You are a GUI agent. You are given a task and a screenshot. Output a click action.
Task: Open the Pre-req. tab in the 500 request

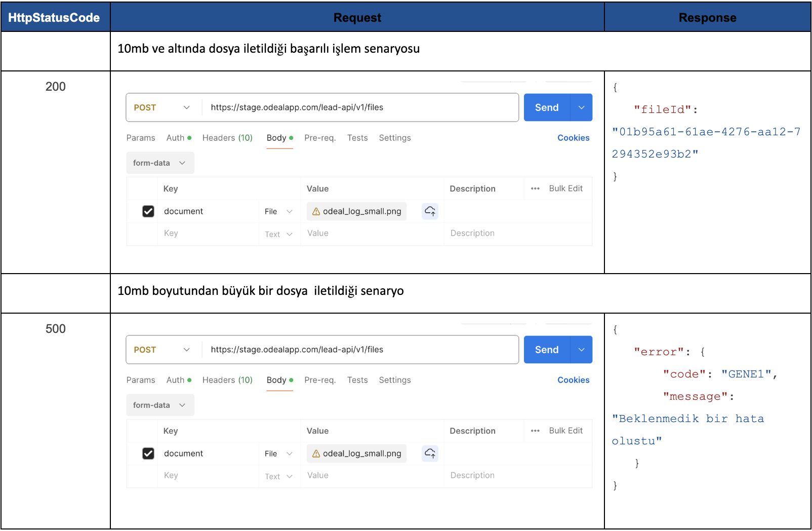point(320,380)
